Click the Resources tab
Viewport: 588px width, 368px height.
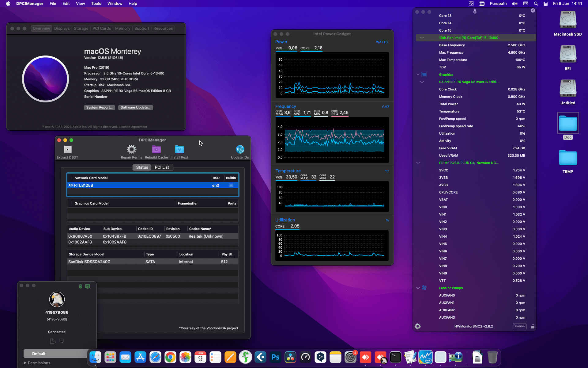pos(163,29)
